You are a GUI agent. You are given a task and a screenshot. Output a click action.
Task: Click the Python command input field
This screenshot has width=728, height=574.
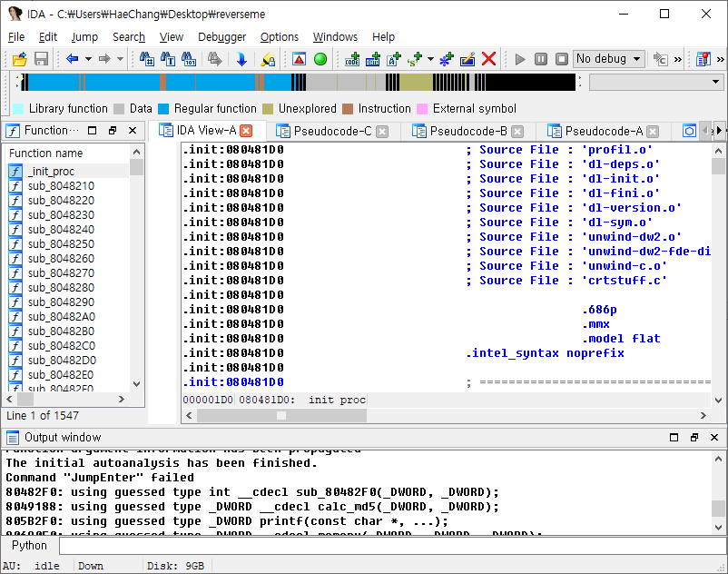[x=392, y=546]
